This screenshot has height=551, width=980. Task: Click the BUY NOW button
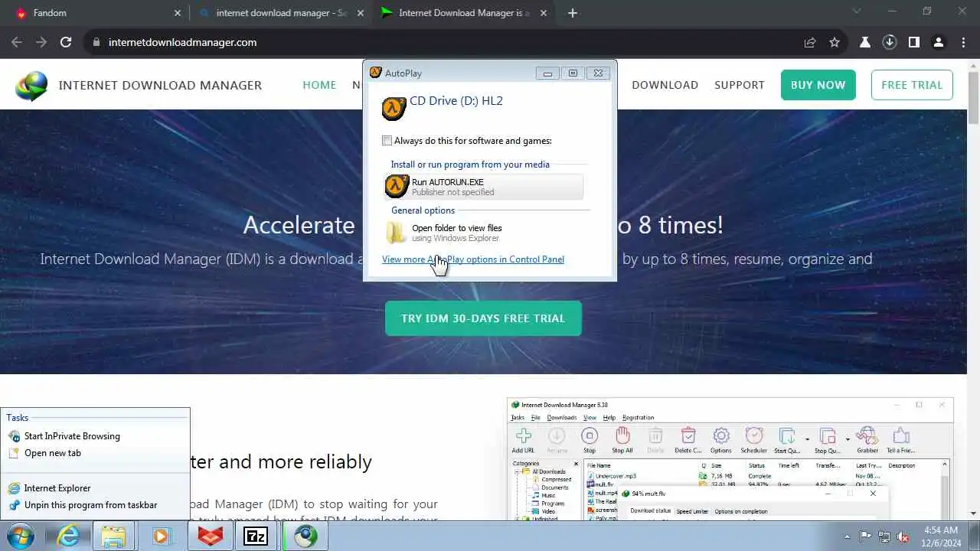click(818, 85)
